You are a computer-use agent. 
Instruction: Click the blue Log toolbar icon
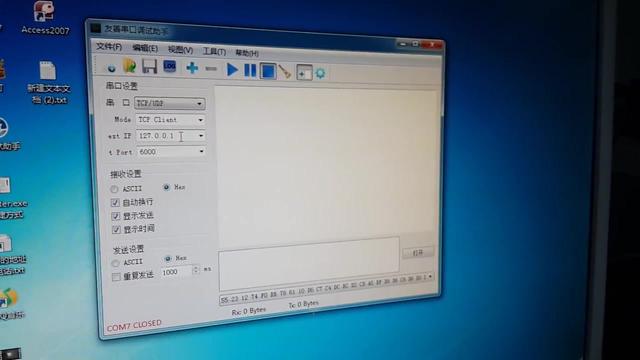169,67
